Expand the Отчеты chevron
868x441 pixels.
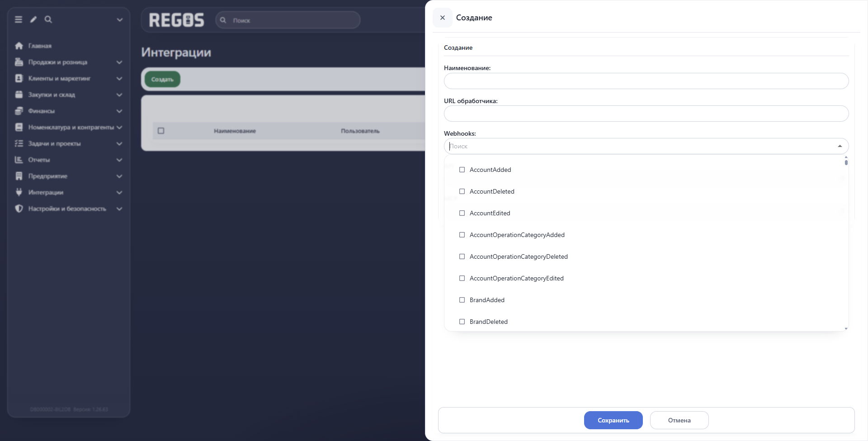click(x=119, y=160)
